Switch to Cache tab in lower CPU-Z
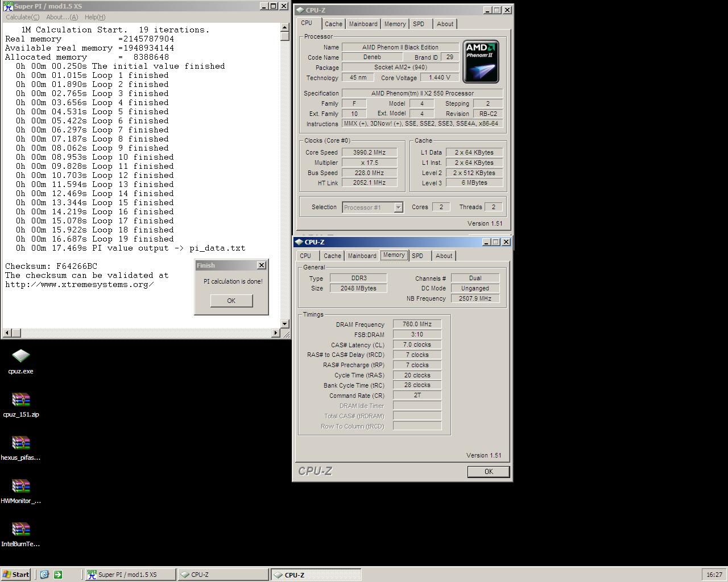 332,256
